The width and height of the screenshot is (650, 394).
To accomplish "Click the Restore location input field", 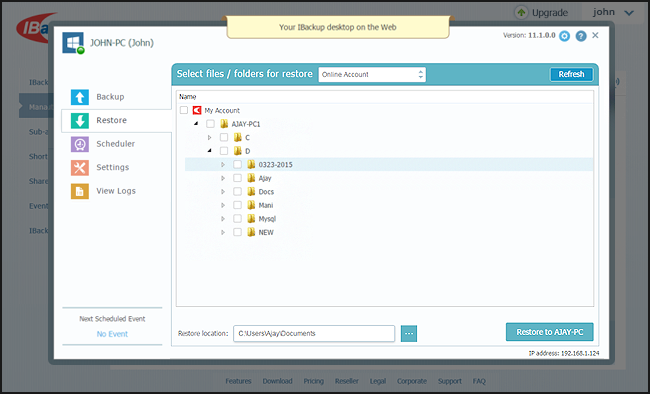I will click(314, 333).
